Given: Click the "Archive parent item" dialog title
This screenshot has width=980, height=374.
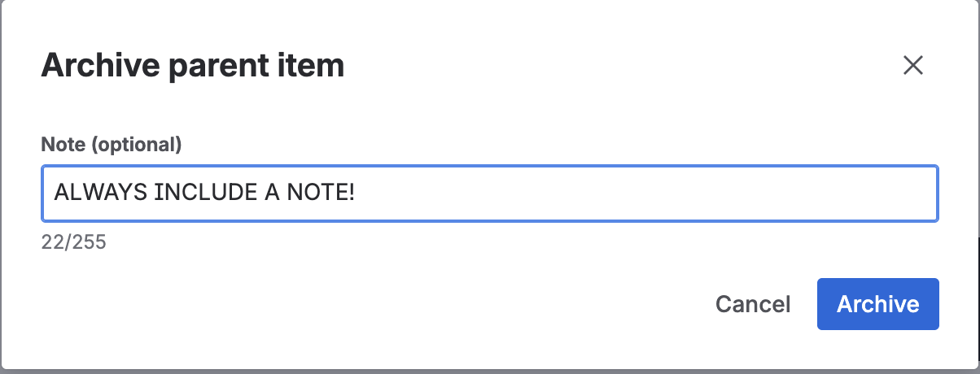Looking at the screenshot, I should click(193, 65).
